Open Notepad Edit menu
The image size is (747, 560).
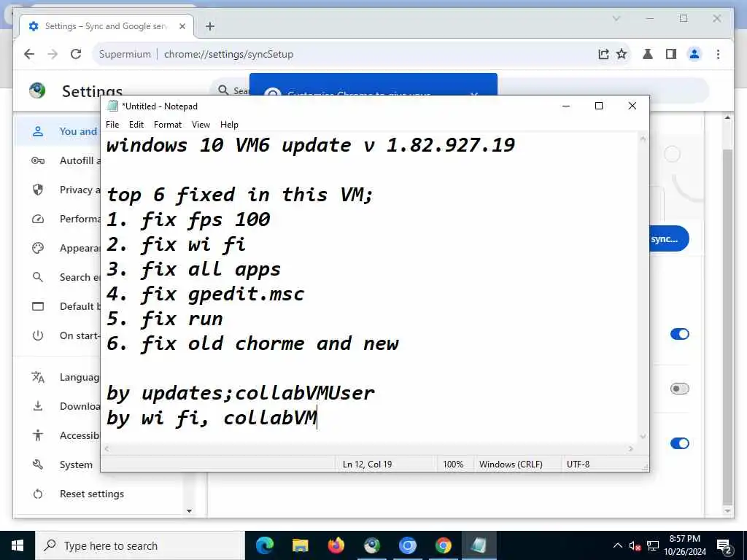point(136,124)
